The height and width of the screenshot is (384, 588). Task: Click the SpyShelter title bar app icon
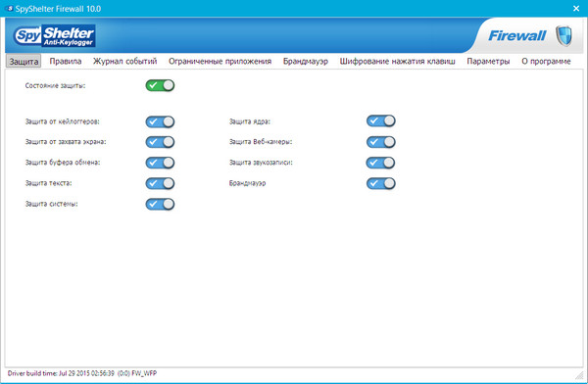tap(10, 8)
